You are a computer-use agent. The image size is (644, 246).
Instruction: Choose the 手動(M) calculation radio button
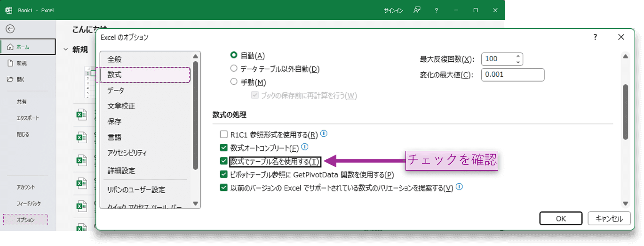pyautogui.click(x=234, y=82)
